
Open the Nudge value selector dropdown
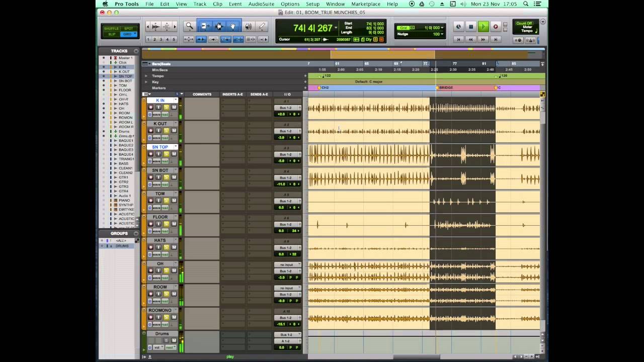pos(443,34)
